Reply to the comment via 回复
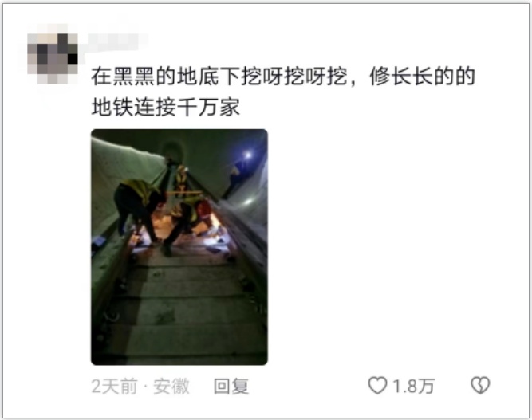The height and width of the screenshot is (420, 532). tap(231, 386)
